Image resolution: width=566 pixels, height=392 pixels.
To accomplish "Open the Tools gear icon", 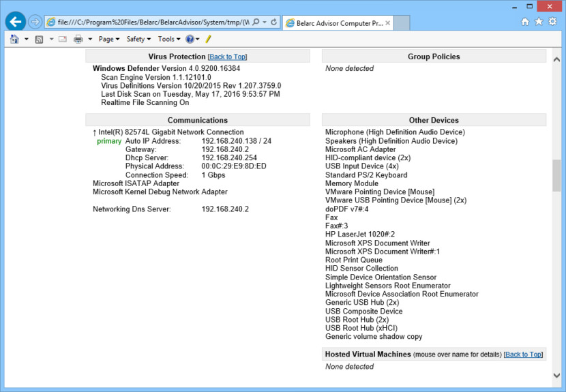I will point(552,22).
